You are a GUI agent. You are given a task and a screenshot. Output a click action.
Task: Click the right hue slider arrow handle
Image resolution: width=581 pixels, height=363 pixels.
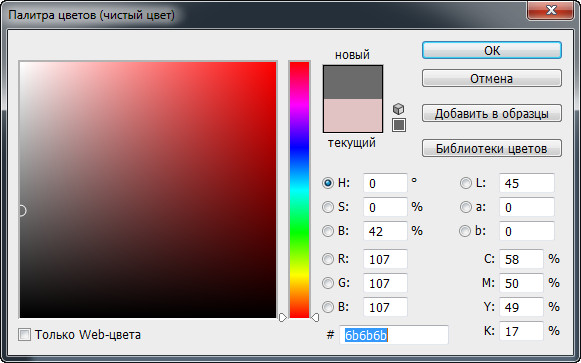click(x=315, y=317)
